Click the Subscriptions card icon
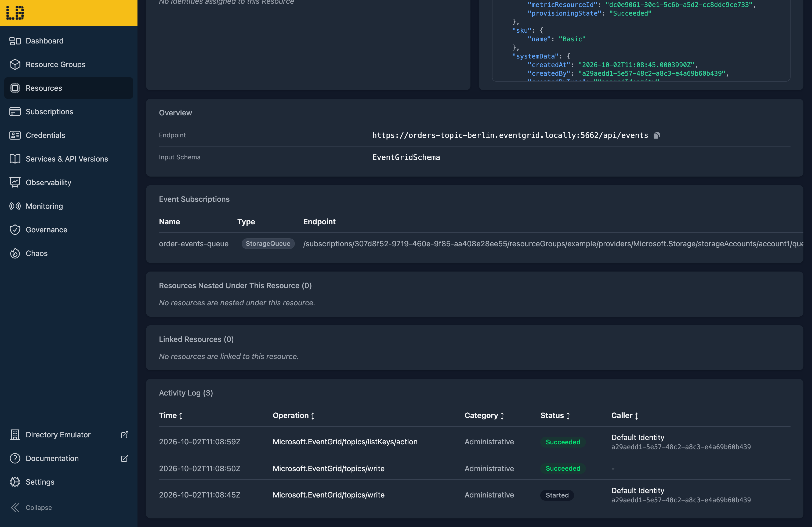The image size is (812, 527). point(15,112)
